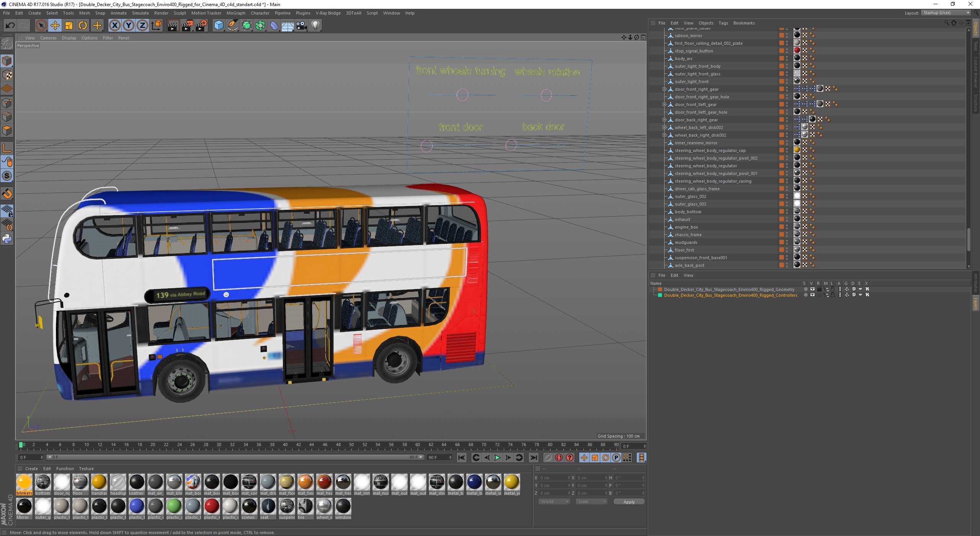
Task: Open the spline Pen tool
Action: pos(232,25)
